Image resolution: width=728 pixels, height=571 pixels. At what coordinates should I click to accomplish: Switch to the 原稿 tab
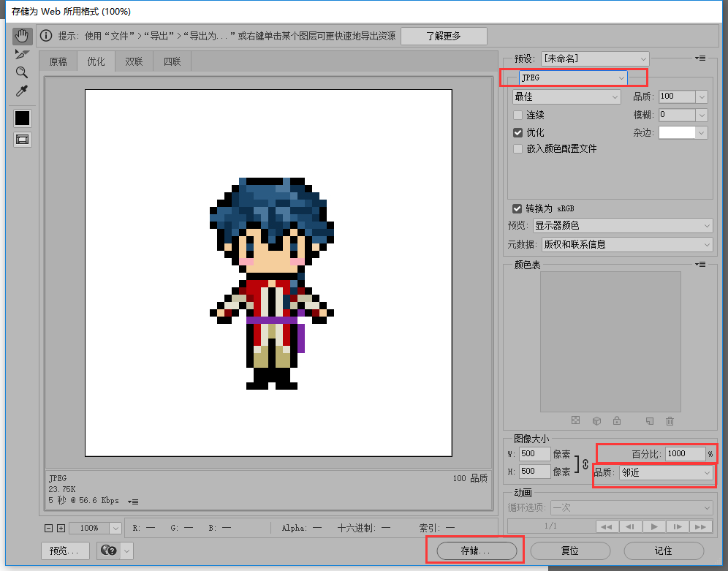point(58,61)
